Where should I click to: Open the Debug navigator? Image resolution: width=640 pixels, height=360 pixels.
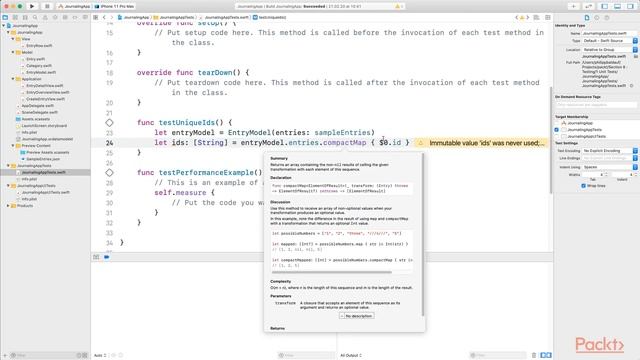coord(65,18)
